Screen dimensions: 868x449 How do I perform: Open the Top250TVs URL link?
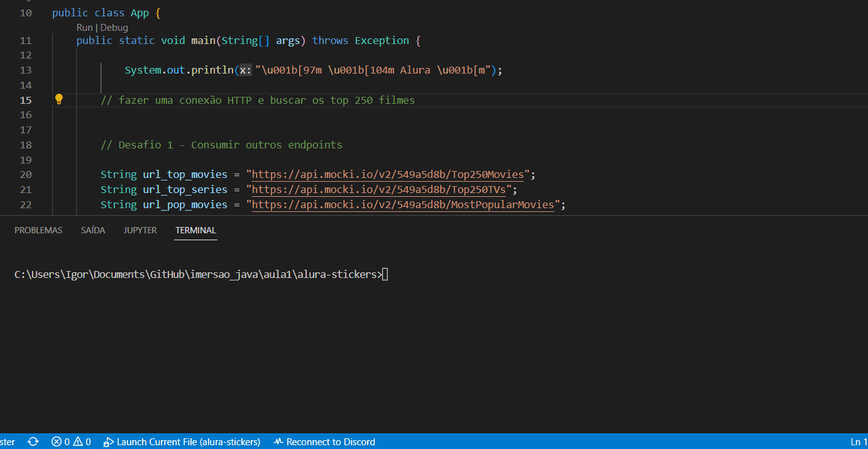tap(380, 189)
